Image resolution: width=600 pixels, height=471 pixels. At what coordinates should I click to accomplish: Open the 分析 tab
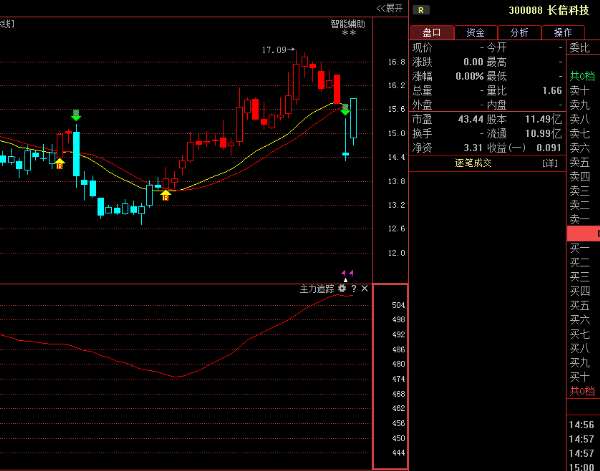(x=519, y=32)
